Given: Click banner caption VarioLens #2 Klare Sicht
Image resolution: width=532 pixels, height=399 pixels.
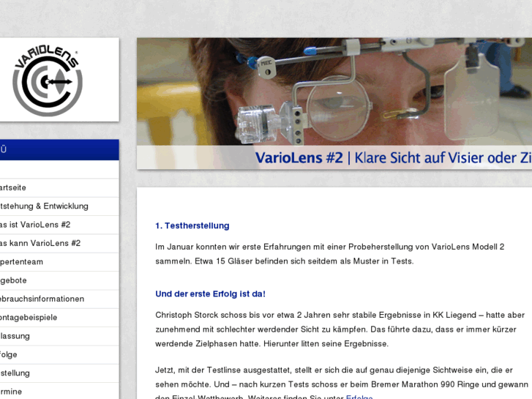Looking at the screenshot, I should [x=393, y=158].
